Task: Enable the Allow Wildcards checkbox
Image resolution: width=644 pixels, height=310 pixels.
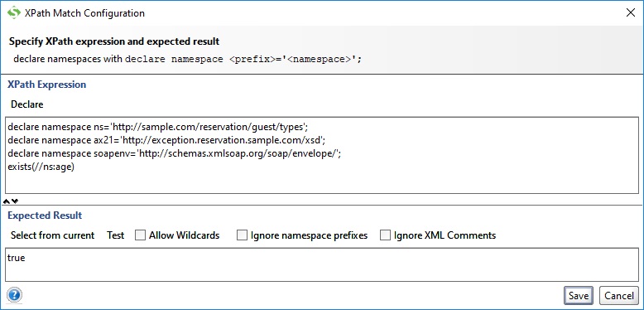Action: tap(141, 235)
